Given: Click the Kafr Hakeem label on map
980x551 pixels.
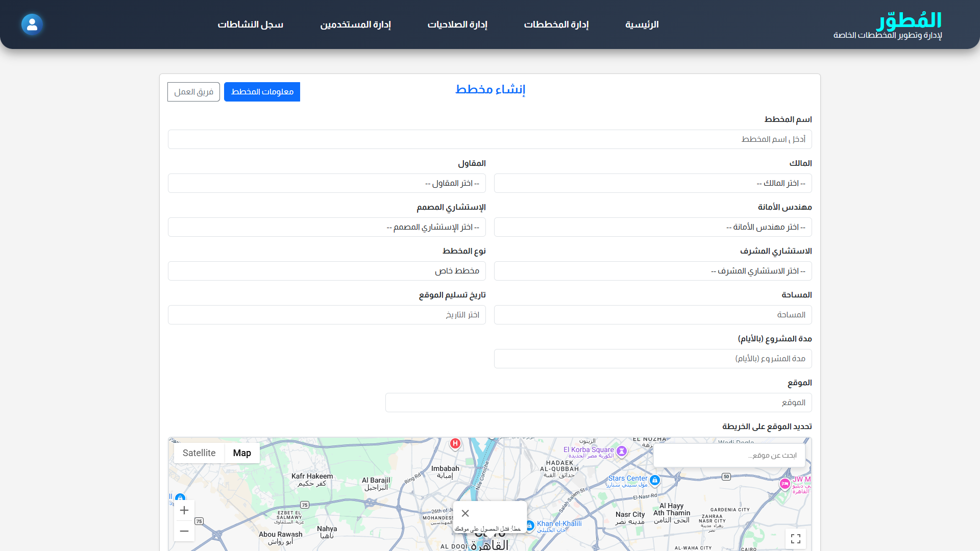Looking at the screenshot, I should [312, 480].
